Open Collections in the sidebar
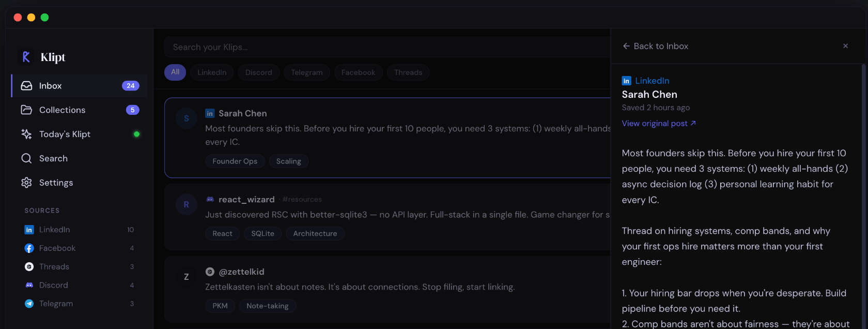The width and height of the screenshot is (868, 329). (x=80, y=110)
